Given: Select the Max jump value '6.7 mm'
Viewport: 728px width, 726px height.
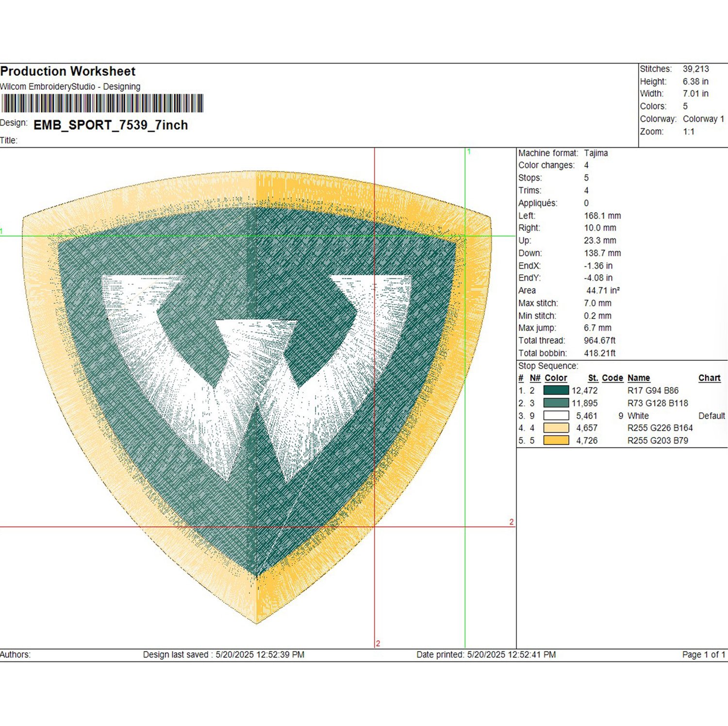Looking at the screenshot, I should (x=598, y=328).
